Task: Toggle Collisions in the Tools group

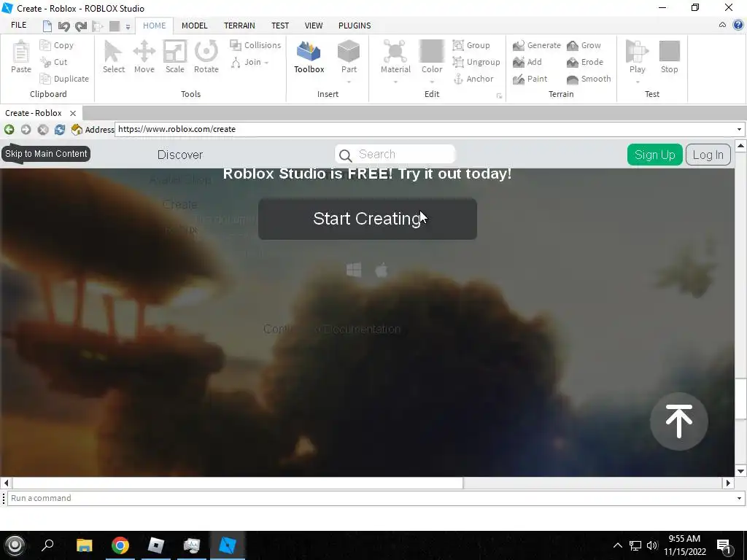Action: (255, 45)
